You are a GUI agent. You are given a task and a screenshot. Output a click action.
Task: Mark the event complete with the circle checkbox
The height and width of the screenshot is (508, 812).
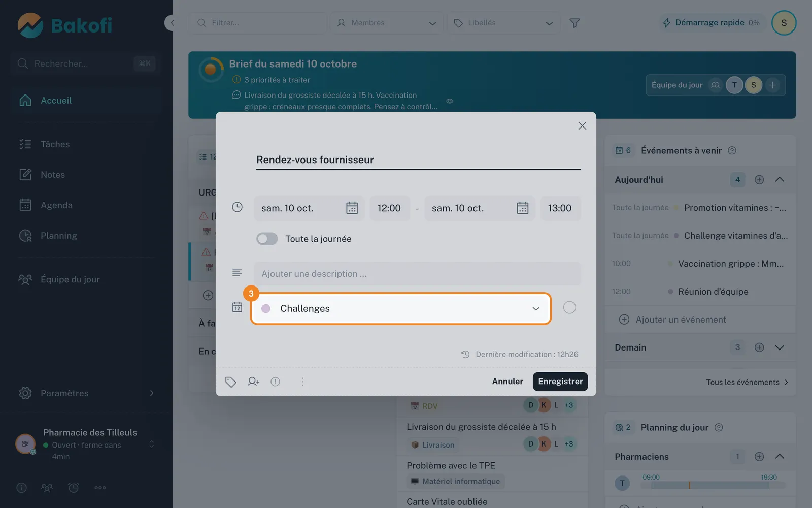coord(569,308)
